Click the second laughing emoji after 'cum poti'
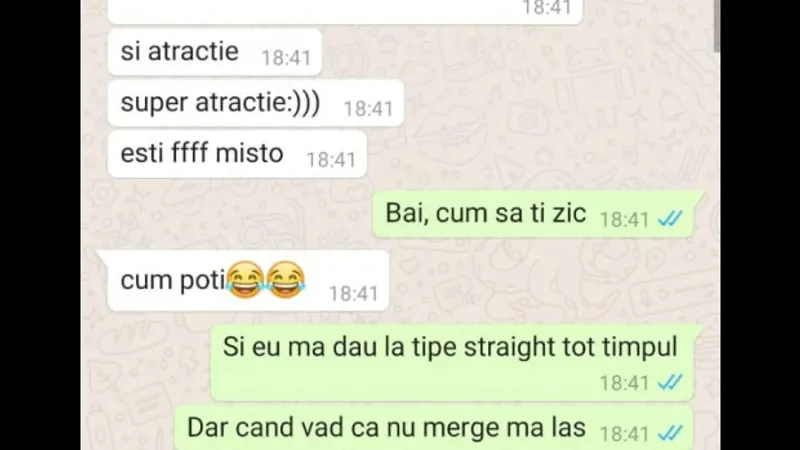 click(286, 280)
